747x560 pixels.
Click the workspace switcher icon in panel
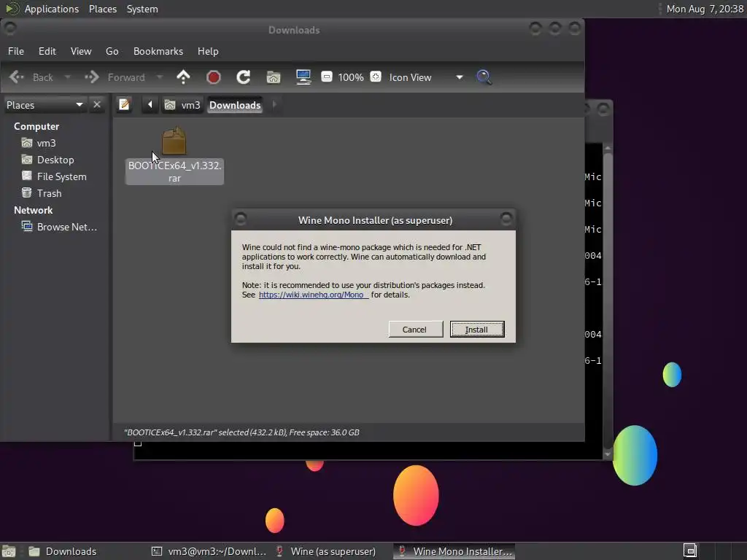tap(690, 551)
